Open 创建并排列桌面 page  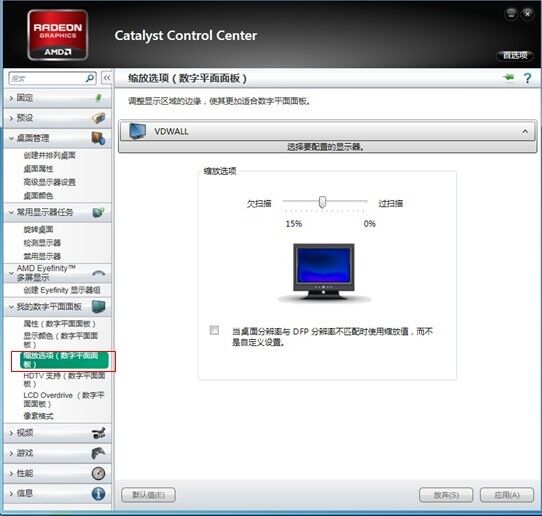pyautogui.click(x=49, y=155)
